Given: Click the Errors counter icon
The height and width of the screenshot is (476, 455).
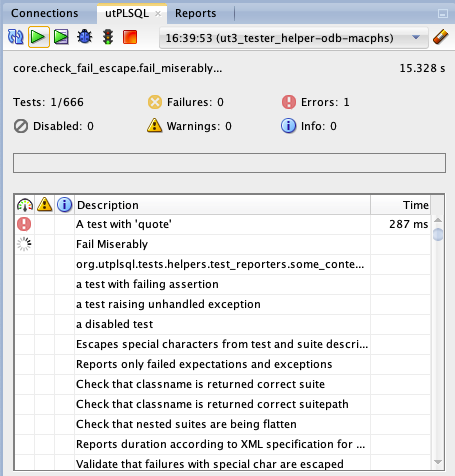Looking at the screenshot, I should pos(289,102).
